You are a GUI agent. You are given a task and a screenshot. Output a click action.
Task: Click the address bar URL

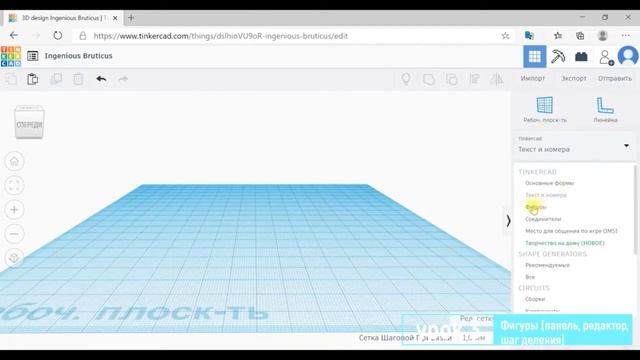coord(220,36)
